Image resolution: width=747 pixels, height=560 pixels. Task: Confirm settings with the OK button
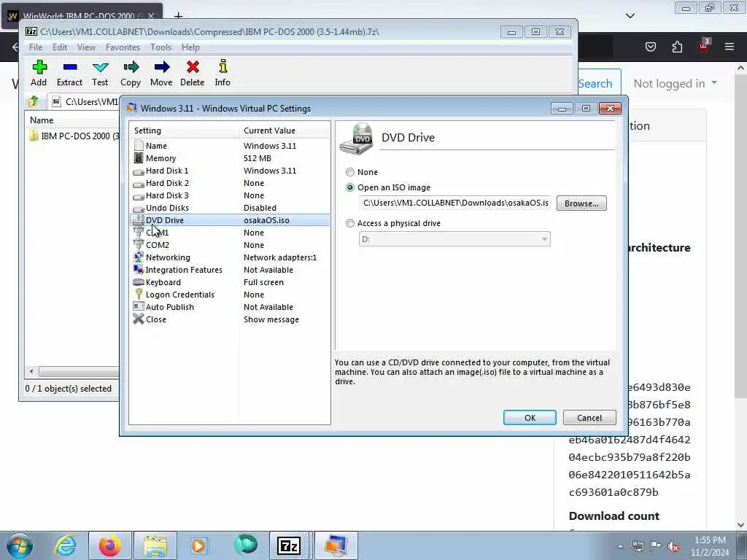click(x=530, y=418)
